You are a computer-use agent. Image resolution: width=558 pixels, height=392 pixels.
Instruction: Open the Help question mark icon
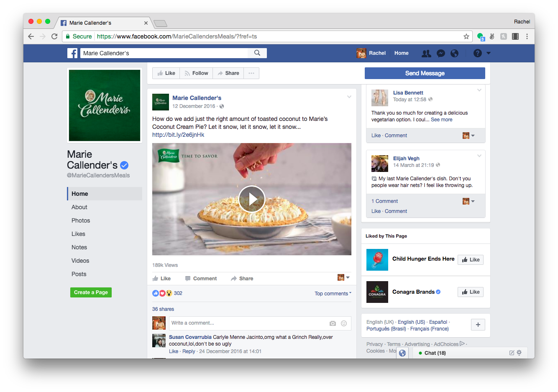(477, 53)
